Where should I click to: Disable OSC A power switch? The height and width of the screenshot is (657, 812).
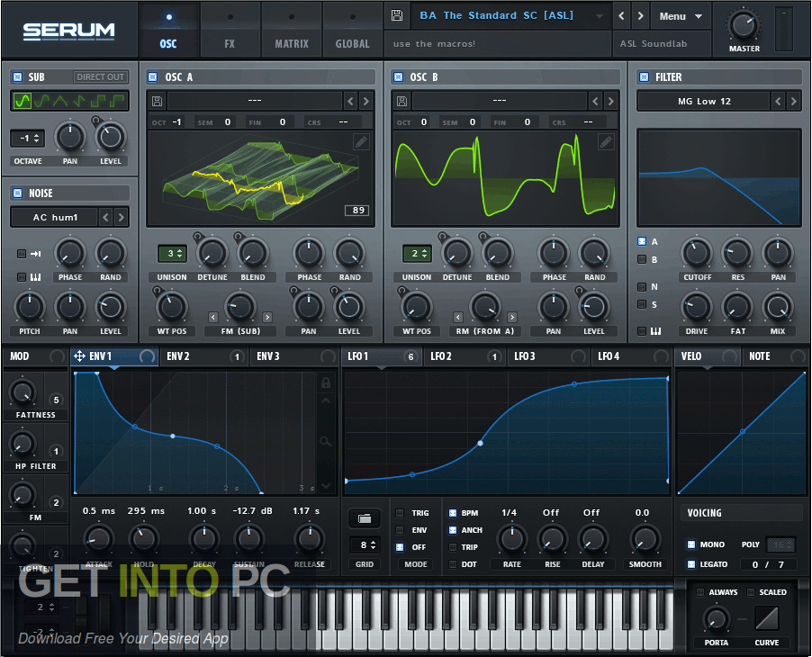point(153,77)
